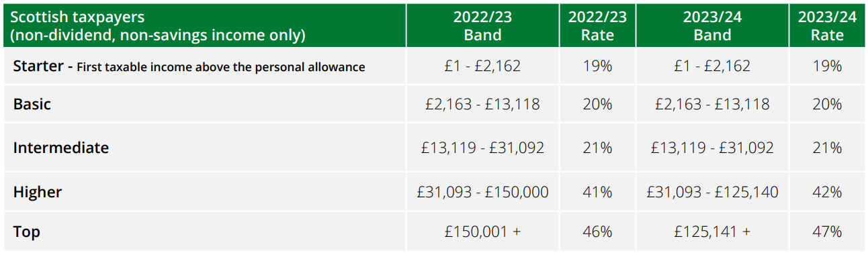Screen dimensions: 868x255
Task: Select the £125,141 + cell
Action: (x=712, y=232)
